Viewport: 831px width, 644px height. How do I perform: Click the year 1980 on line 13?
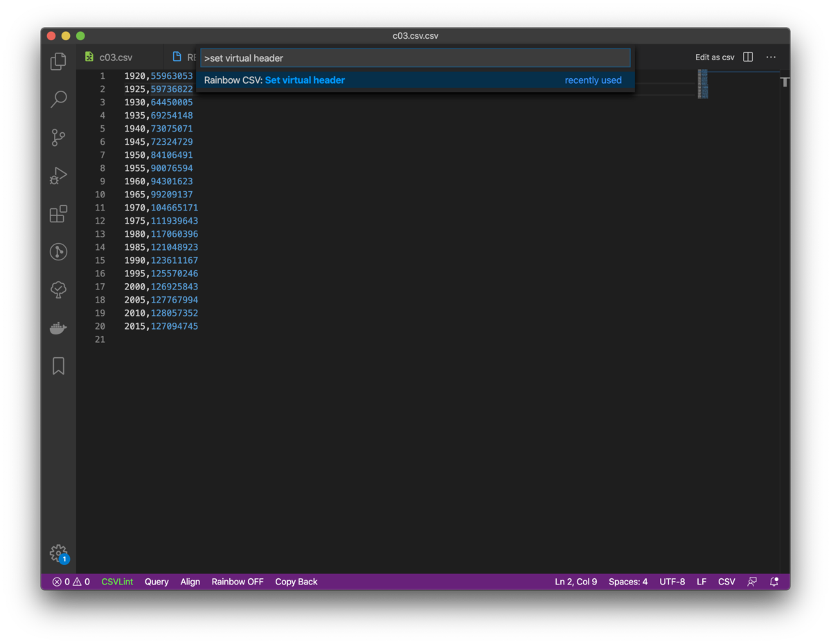coord(135,234)
